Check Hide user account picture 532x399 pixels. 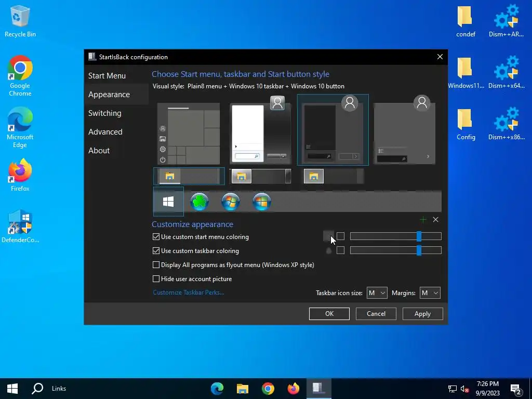[x=156, y=279]
